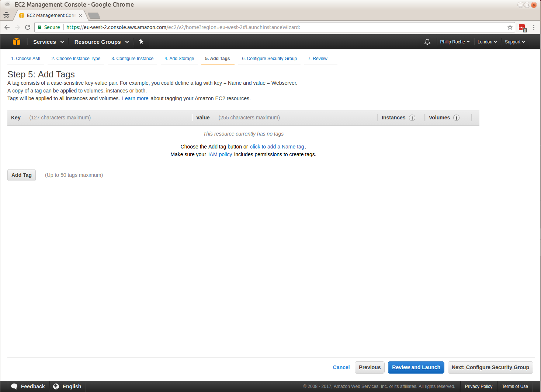Go to step 1. Choose AMI
The width and height of the screenshot is (541, 392).
click(x=26, y=59)
